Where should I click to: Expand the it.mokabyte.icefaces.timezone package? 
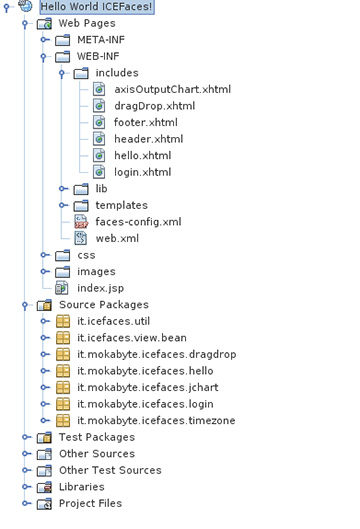click(x=45, y=420)
